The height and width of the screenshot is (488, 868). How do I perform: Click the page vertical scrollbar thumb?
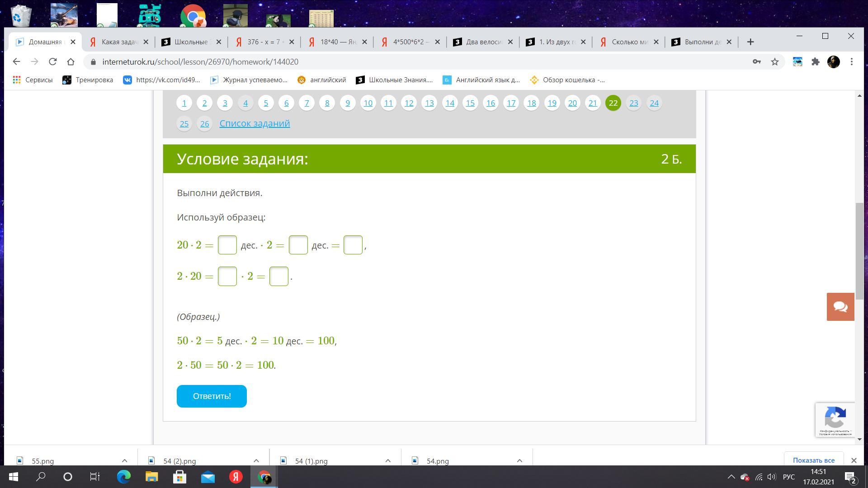pos(859,251)
